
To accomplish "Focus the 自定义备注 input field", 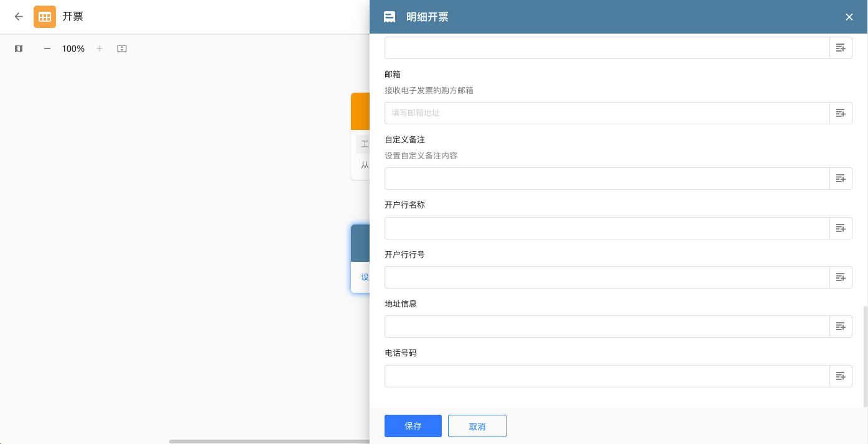I will point(607,178).
